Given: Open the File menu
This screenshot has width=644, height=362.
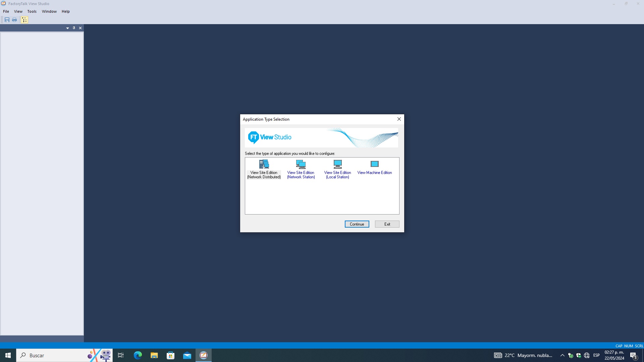Looking at the screenshot, I should pyautogui.click(x=6, y=11).
